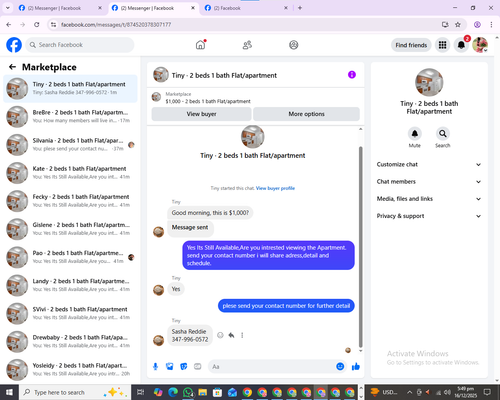Open the large listing thumbnail in right panel
Screen dimensions: 500x400
click(429, 82)
